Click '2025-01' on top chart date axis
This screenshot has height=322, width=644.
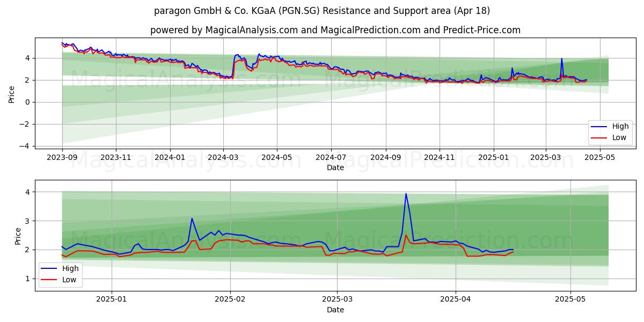(x=493, y=158)
